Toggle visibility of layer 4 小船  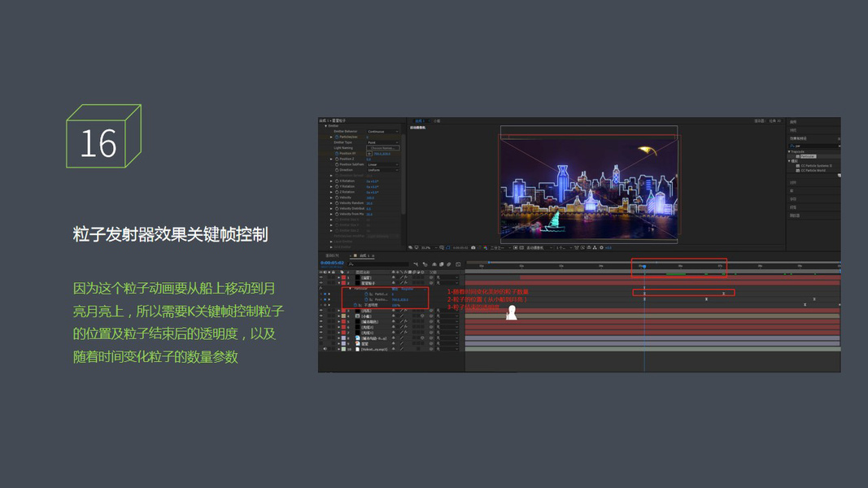click(321, 316)
